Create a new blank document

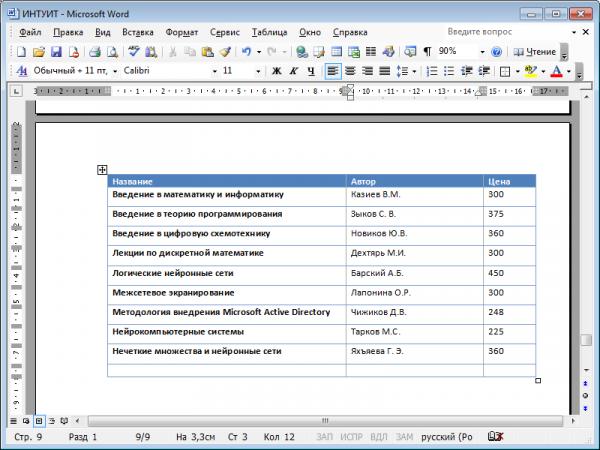tap(21, 52)
